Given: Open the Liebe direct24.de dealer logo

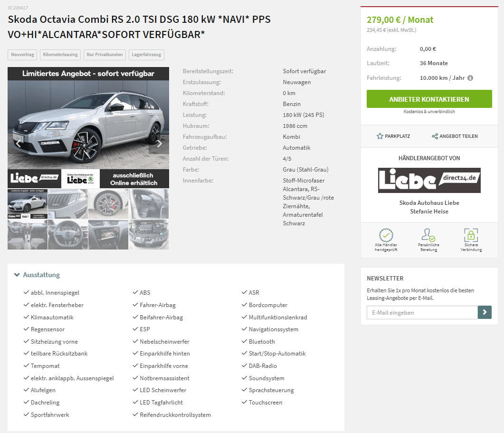Looking at the screenshot, I should tap(429, 180).
